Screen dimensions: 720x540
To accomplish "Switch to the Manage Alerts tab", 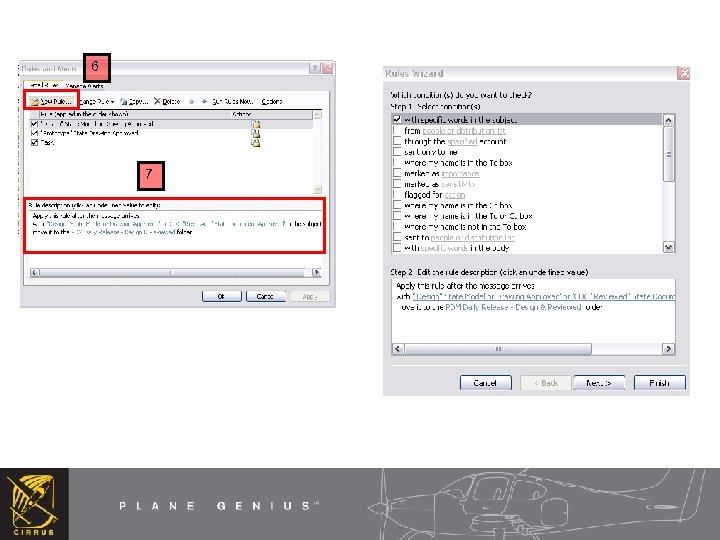I will click(x=84, y=86).
